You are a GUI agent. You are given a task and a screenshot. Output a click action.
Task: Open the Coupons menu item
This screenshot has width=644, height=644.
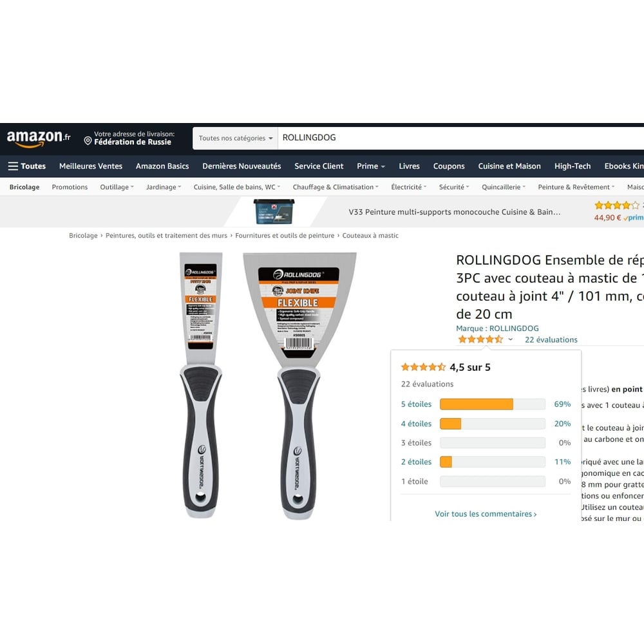click(449, 166)
